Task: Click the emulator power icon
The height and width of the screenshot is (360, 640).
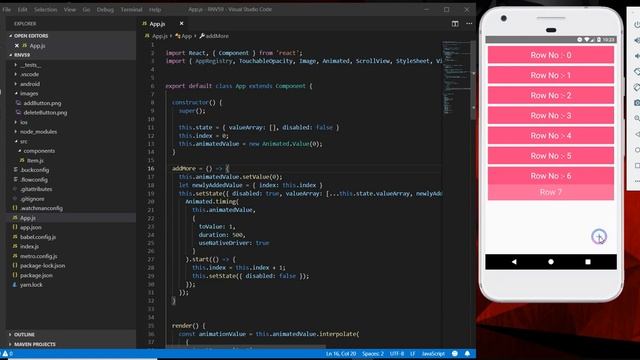Action: click(636, 24)
